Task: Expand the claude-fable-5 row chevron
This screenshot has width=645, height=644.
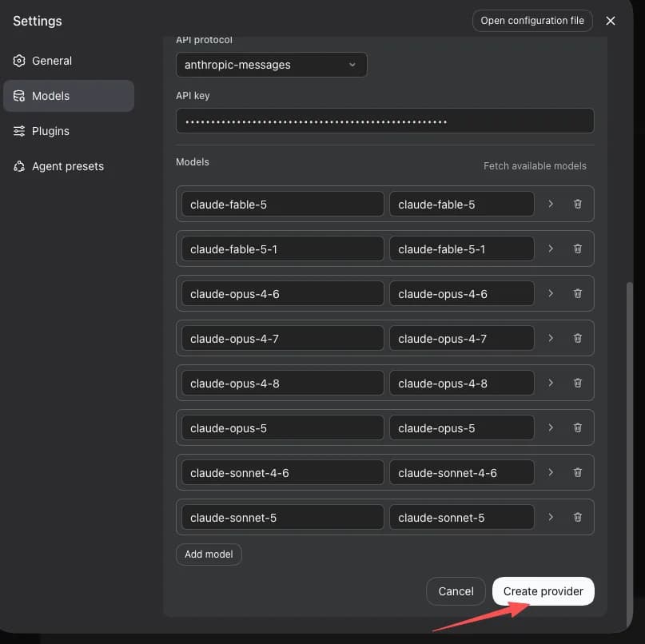Action: tap(551, 204)
